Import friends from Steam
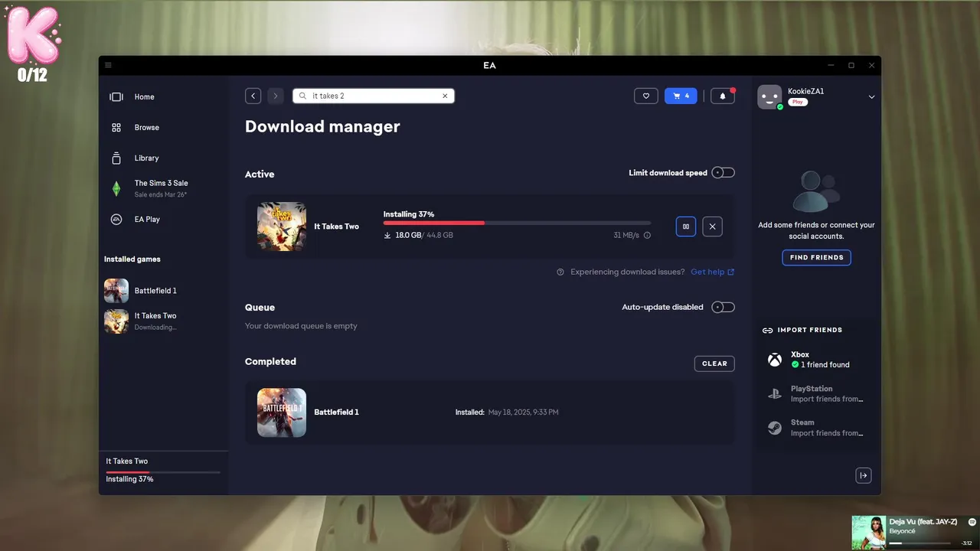This screenshot has width=980, height=551. (816, 428)
